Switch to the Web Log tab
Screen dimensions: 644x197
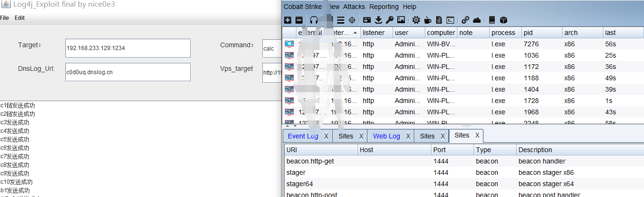386,136
